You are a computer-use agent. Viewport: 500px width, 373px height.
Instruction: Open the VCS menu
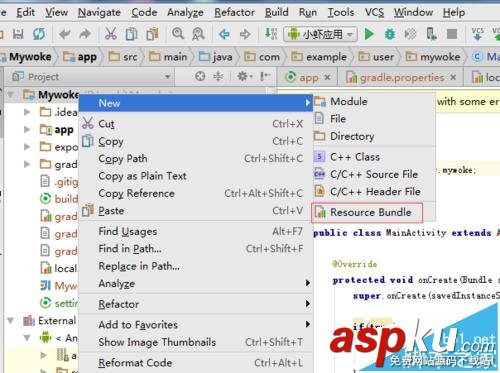pyautogui.click(x=374, y=13)
